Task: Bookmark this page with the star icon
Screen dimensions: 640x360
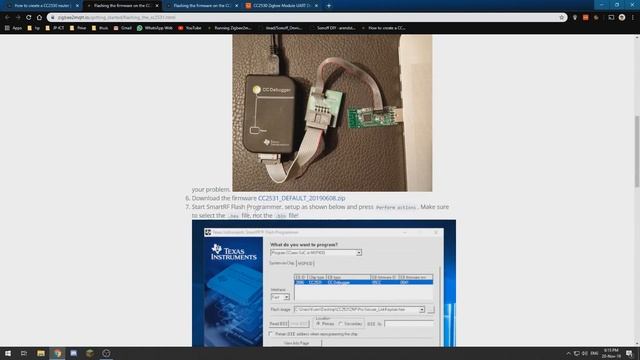Action: [562, 18]
